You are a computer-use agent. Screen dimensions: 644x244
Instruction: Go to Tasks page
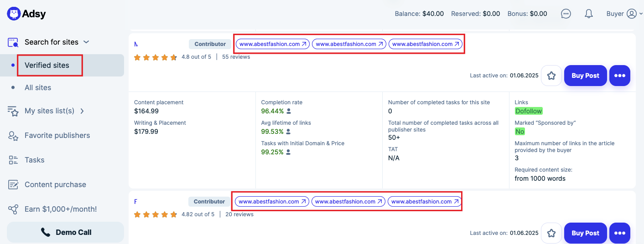[x=35, y=160]
